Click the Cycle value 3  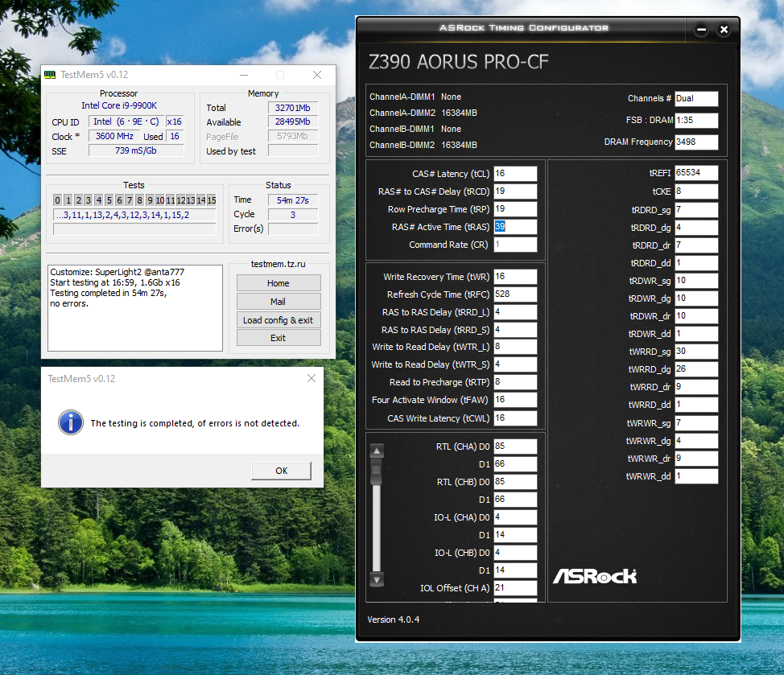[293, 215]
